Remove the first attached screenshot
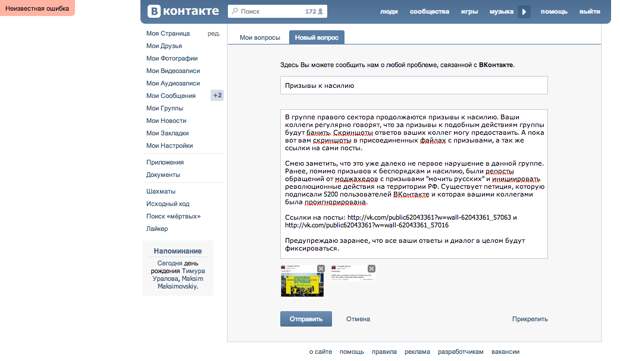620x361 pixels. [321, 268]
